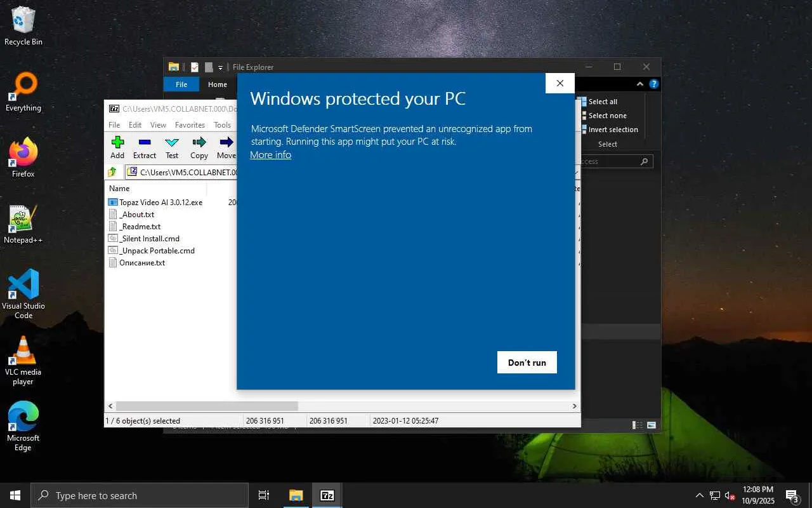Select the Visual Studio Code desktop shortcut
Viewport: 812px width, 508px height.
pyautogui.click(x=23, y=294)
